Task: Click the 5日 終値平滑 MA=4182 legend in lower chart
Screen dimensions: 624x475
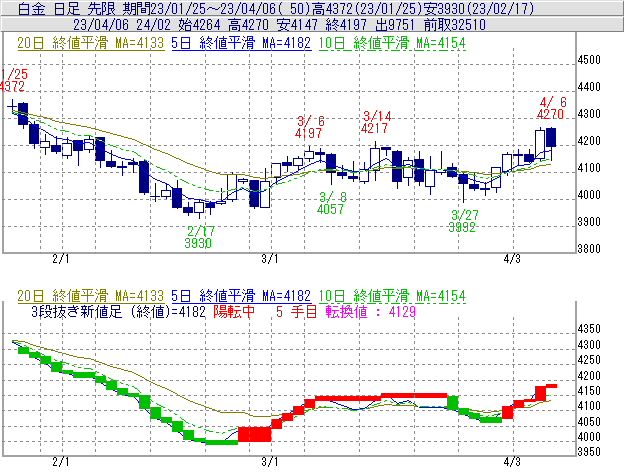Action: [x=241, y=296]
